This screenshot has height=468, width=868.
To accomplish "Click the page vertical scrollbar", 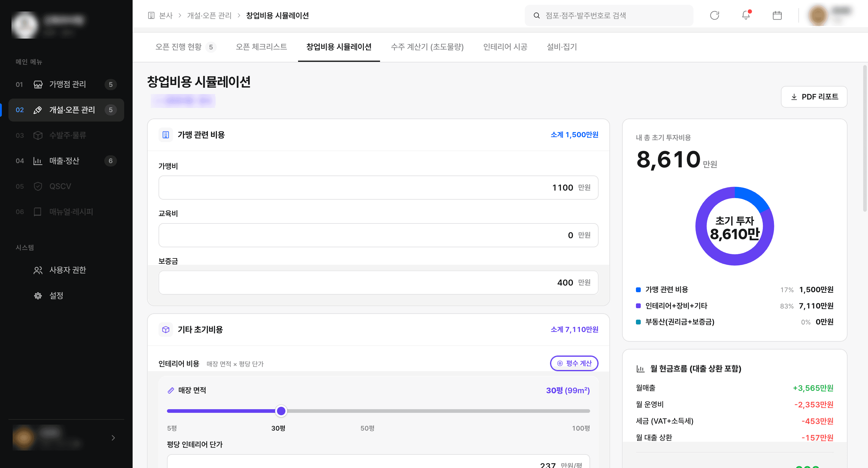I will point(865,138).
